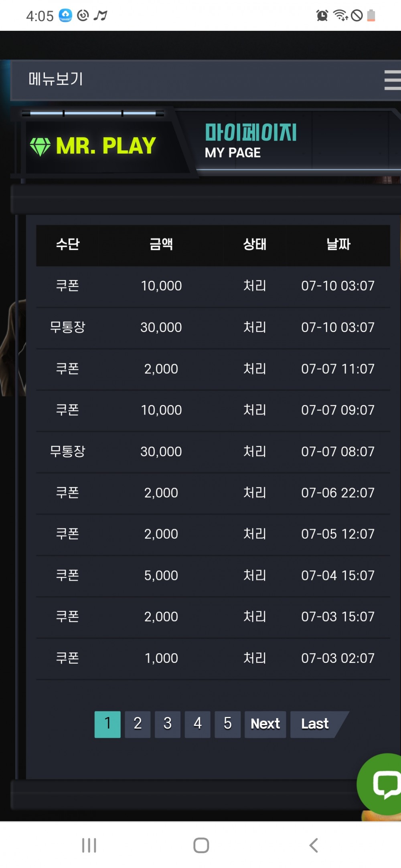Click the Next page button
This screenshot has width=401, height=868.
tap(265, 724)
